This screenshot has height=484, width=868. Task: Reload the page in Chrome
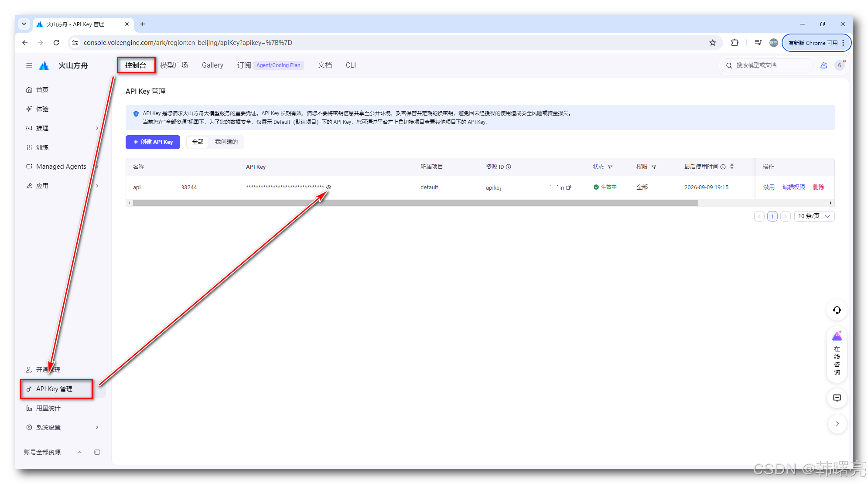point(56,43)
